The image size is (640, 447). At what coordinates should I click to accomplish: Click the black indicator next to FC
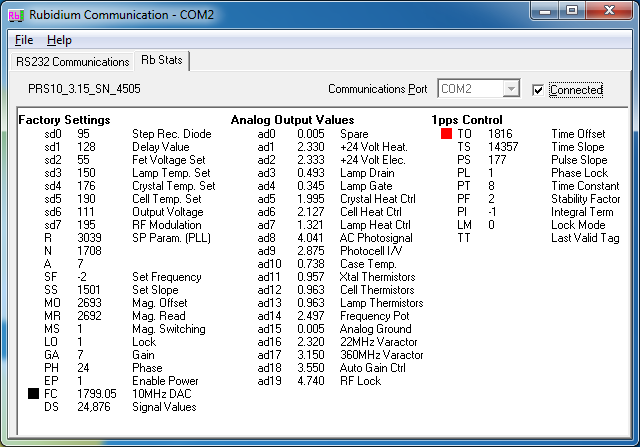click(33, 394)
